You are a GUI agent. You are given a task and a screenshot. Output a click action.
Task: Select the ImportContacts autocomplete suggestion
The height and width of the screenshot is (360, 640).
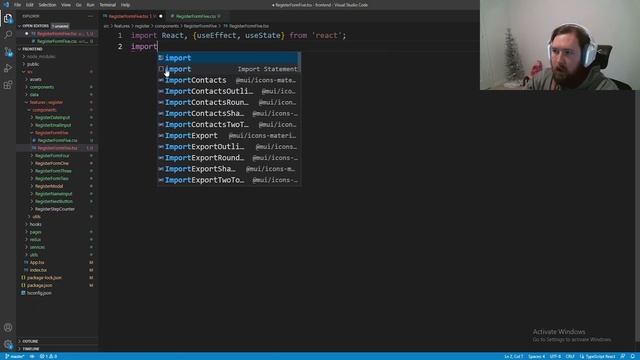[x=229, y=80]
